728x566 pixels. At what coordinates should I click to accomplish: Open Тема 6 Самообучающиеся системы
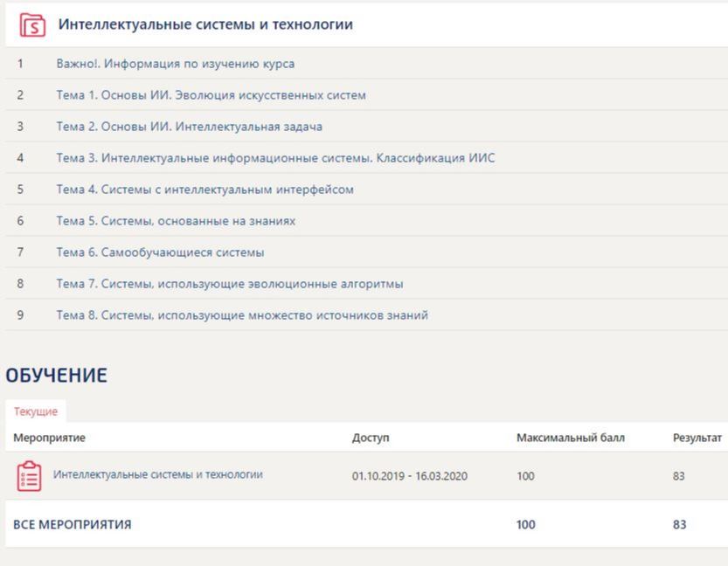point(160,252)
